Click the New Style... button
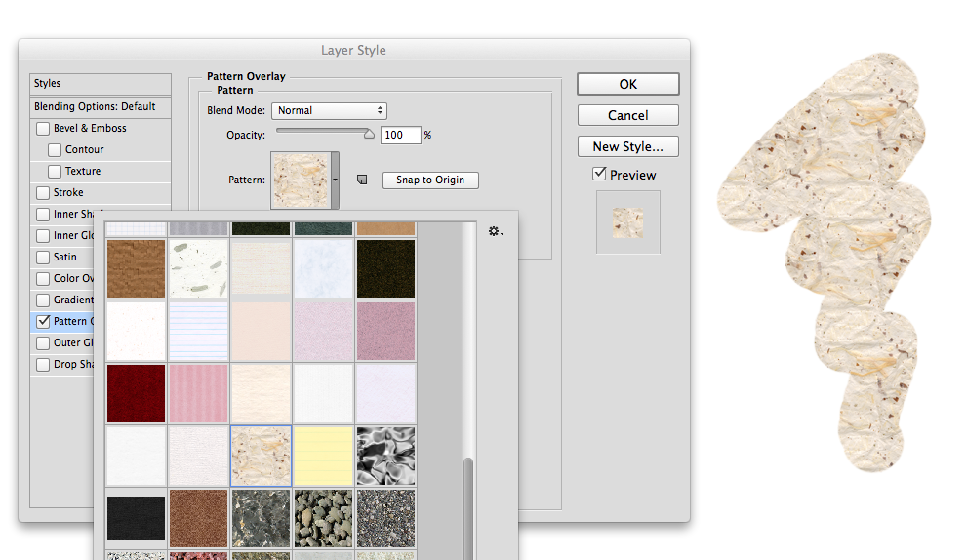Screen dimensions: 966x560 click(627, 146)
